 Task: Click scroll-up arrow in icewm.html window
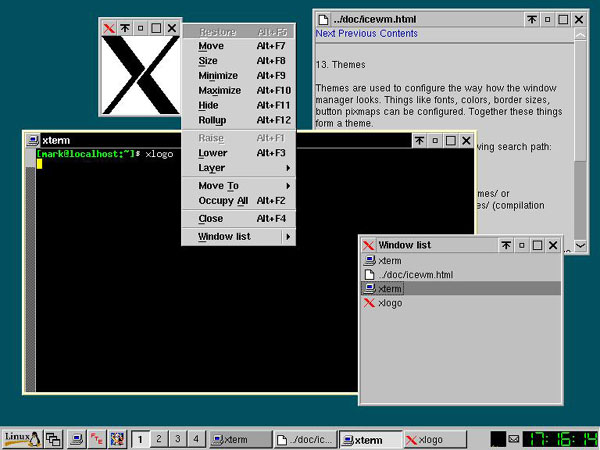click(580, 35)
